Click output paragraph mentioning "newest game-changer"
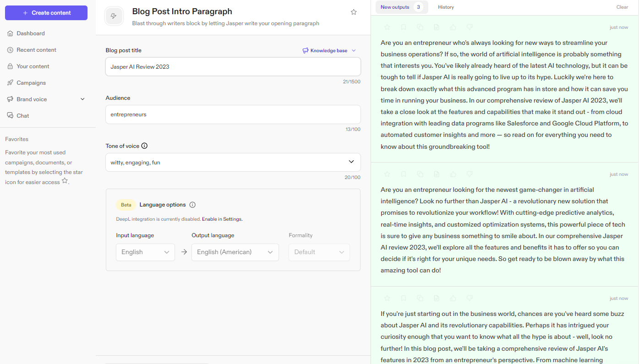 click(502, 230)
